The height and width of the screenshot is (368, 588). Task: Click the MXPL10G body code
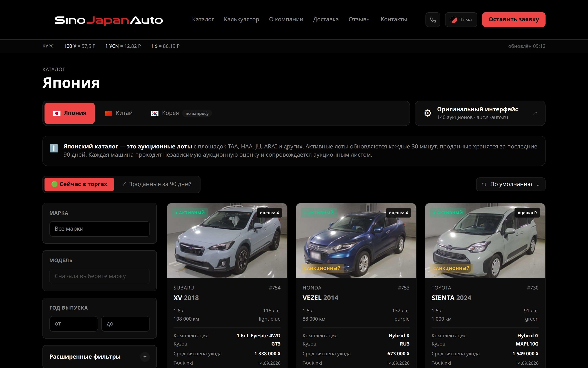point(527,344)
